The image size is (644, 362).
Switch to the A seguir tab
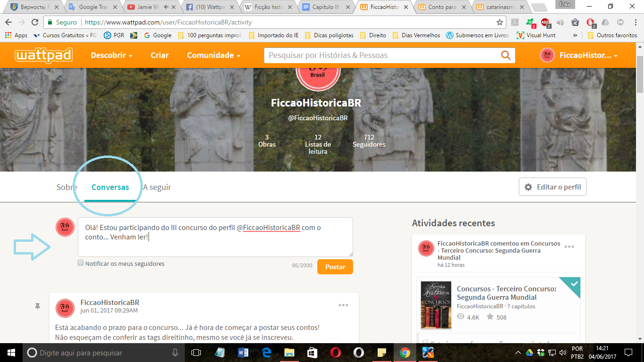coord(157,187)
